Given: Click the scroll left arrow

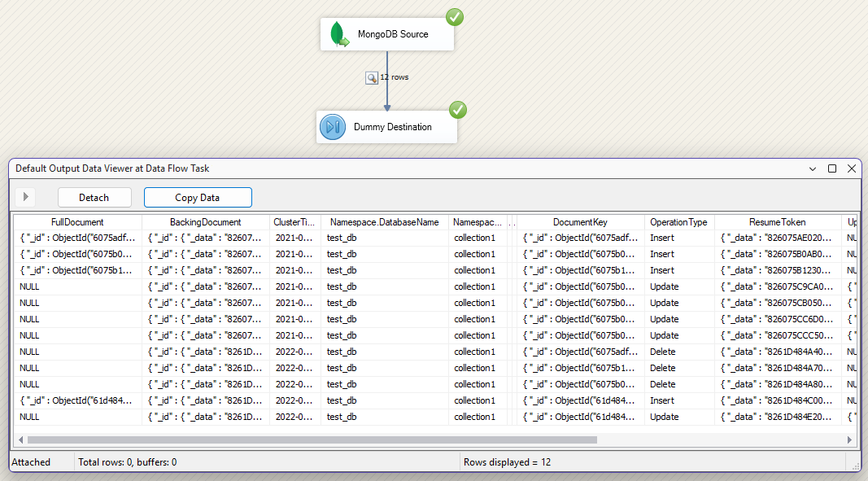Looking at the screenshot, I should click(x=20, y=440).
